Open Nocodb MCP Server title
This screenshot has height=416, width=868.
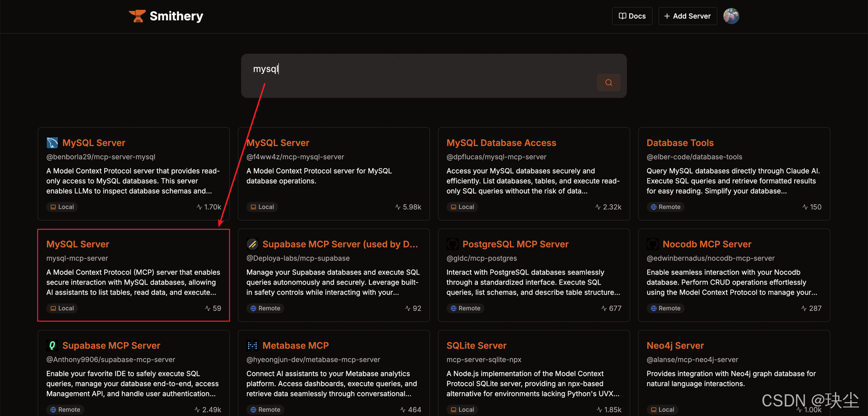[707, 244]
